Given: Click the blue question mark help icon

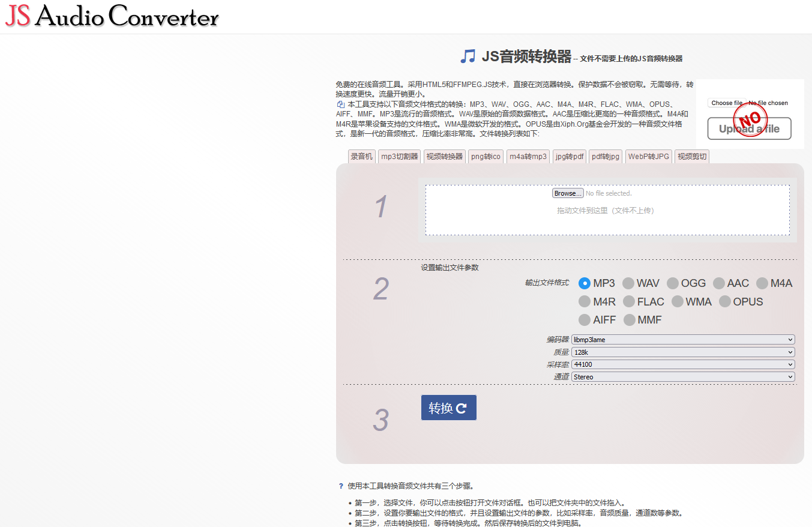Looking at the screenshot, I should point(341,486).
